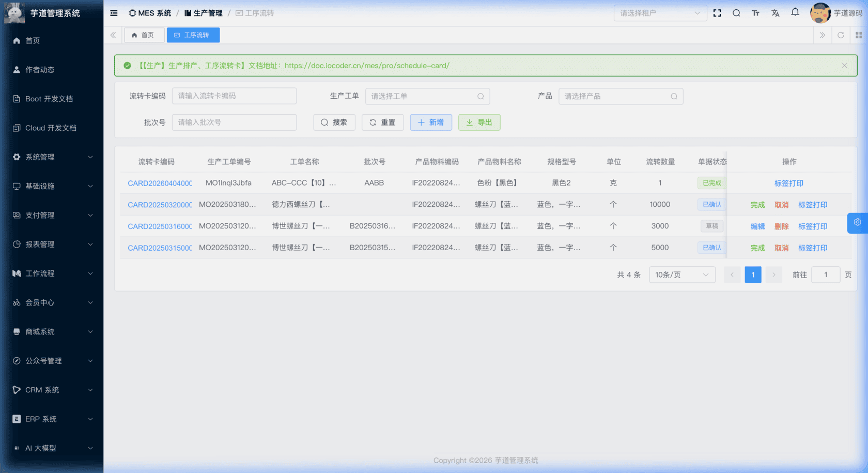Refresh the current tab page
This screenshot has width=868, height=473.
[841, 35]
